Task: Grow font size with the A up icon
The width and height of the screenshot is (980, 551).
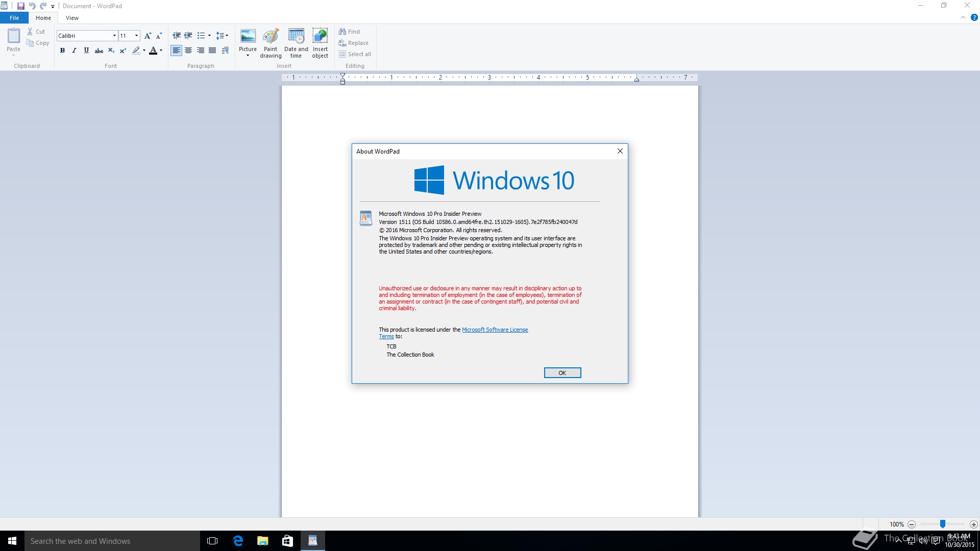Action: [148, 36]
